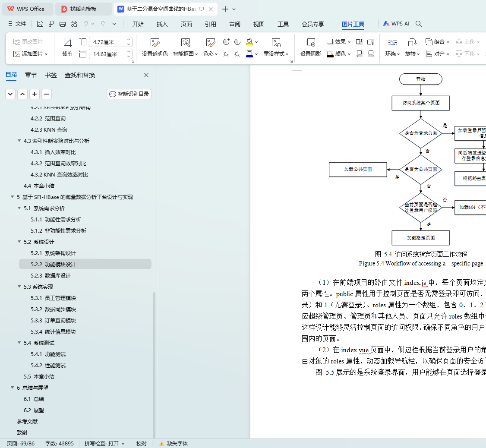
Task: Click the Redo arrow icon
Action: click(103, 24)
